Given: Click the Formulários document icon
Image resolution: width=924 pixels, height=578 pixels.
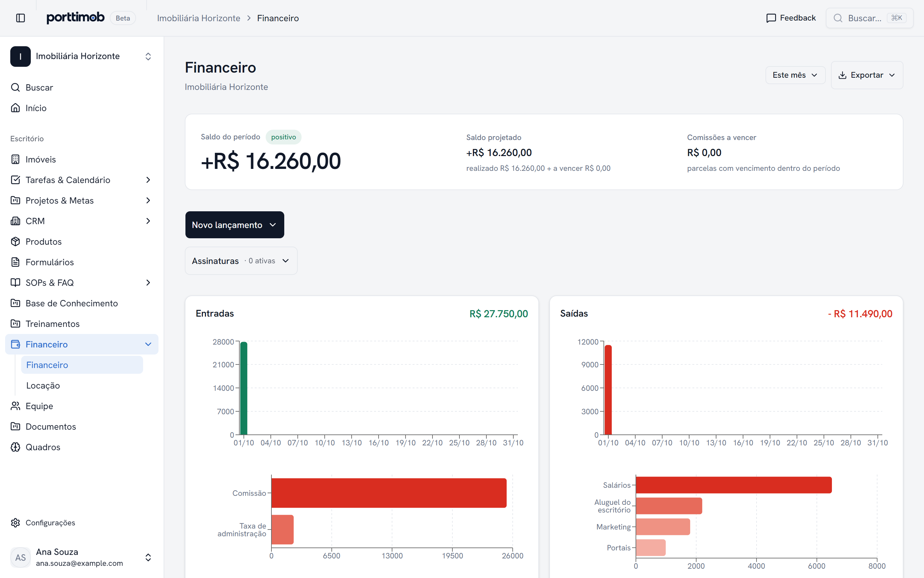Looking at the screenshot, I should click(x=15, y=262).
